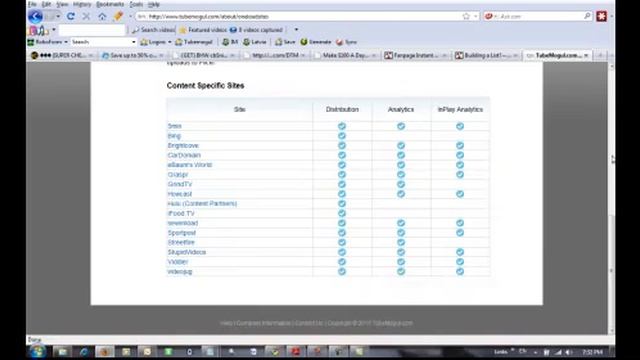Click the Bing Distribution checkmark icon

[x=342, y=136]
